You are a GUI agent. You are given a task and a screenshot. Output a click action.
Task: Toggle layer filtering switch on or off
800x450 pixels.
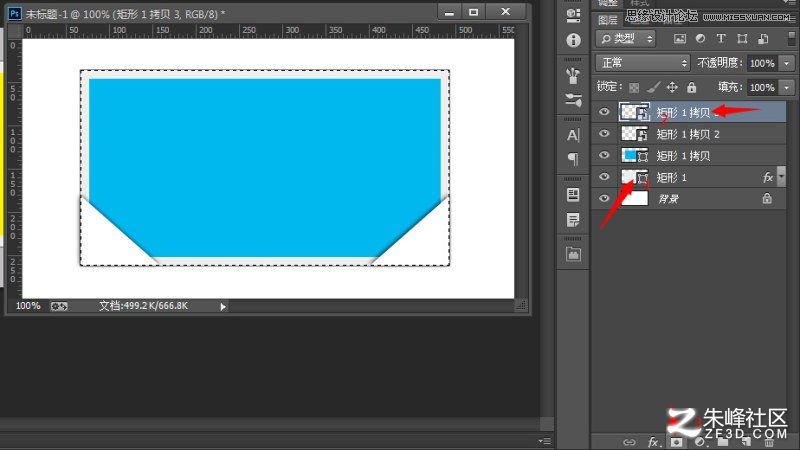(791, 39)
